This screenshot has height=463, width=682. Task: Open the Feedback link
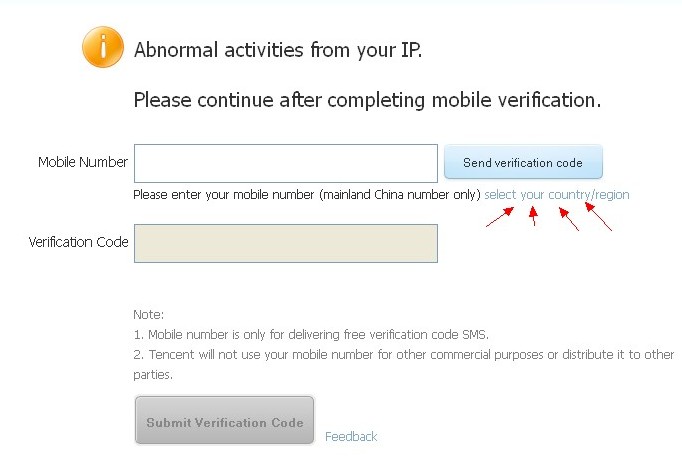click(x=351, y=436)
